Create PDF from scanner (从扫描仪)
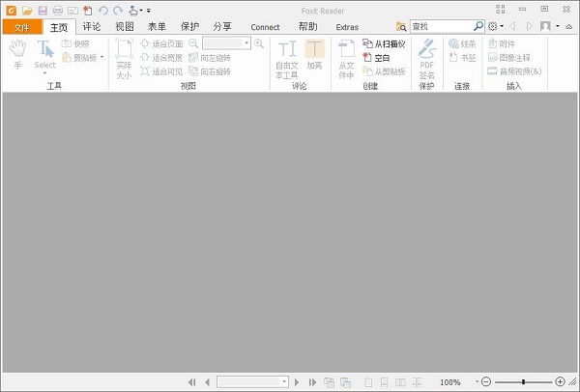The image size is (580, 392). click(384, 44)
